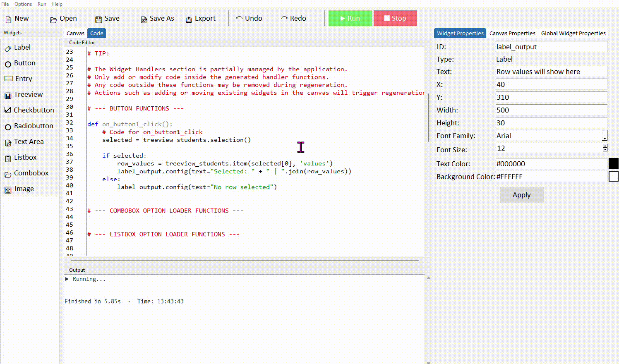This screenshot has width=619, height=364.
Task: Open the black Text Color swatch
Action: (613, 164)
